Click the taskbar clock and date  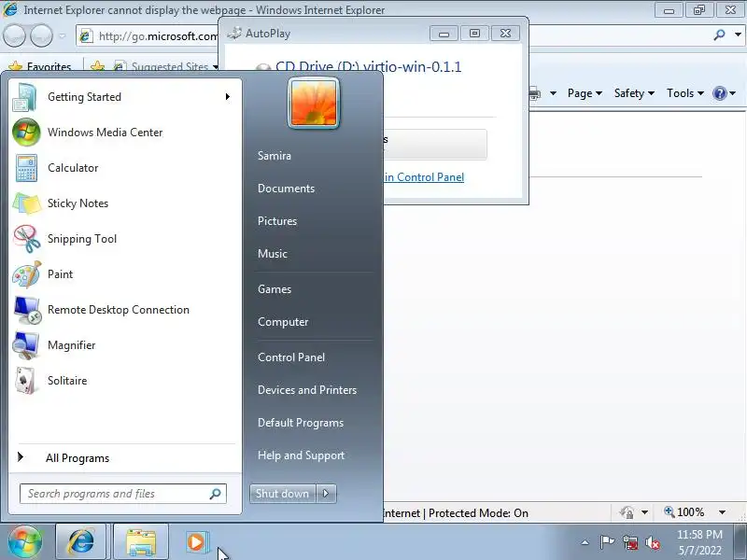[x=699, y=542]
